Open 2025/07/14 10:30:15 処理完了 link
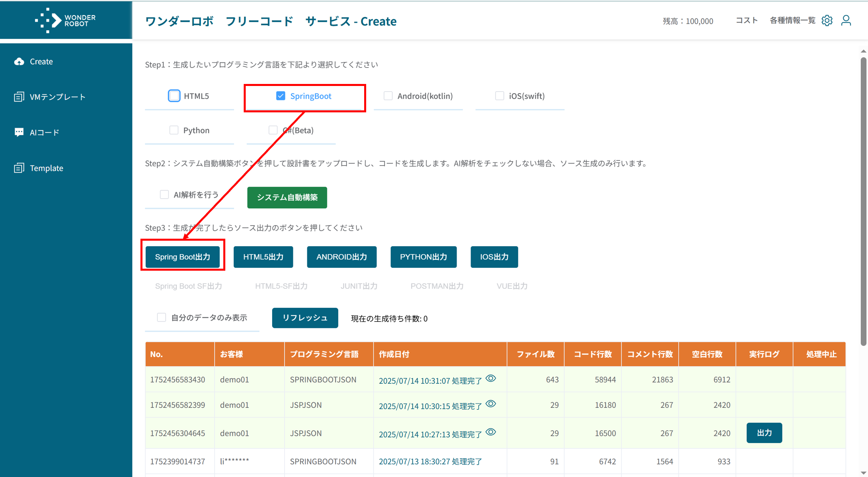The image size is (868, 477). pos(430,406)
